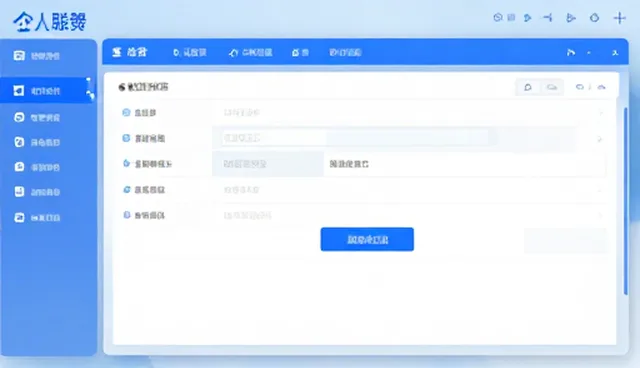Switch to the fifth tab, which has no icon
640x368 pixels.
(345, 53)
